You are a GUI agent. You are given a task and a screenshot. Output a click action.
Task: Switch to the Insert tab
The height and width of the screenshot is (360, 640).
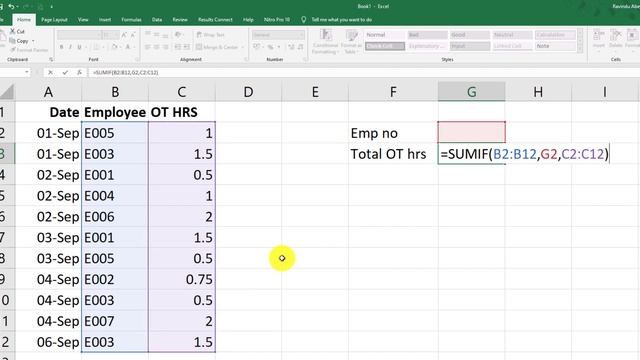pyautogui.click(x=105, y=20)
